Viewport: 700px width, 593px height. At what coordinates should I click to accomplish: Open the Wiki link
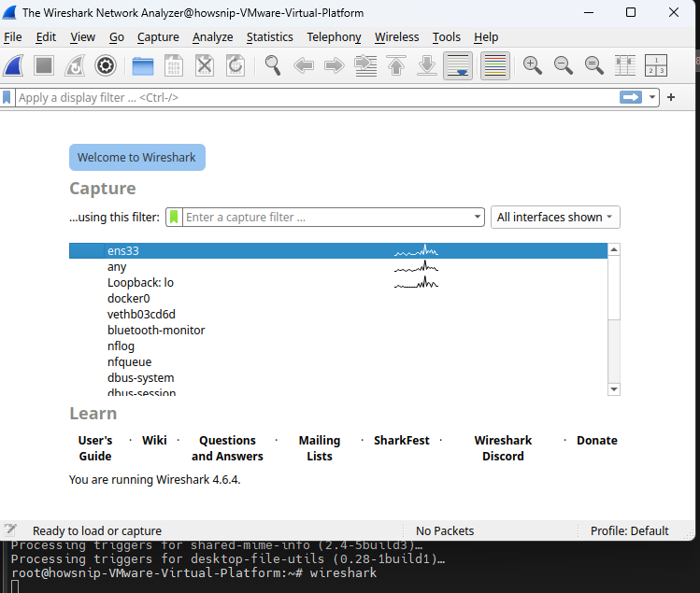coord(154,441)
